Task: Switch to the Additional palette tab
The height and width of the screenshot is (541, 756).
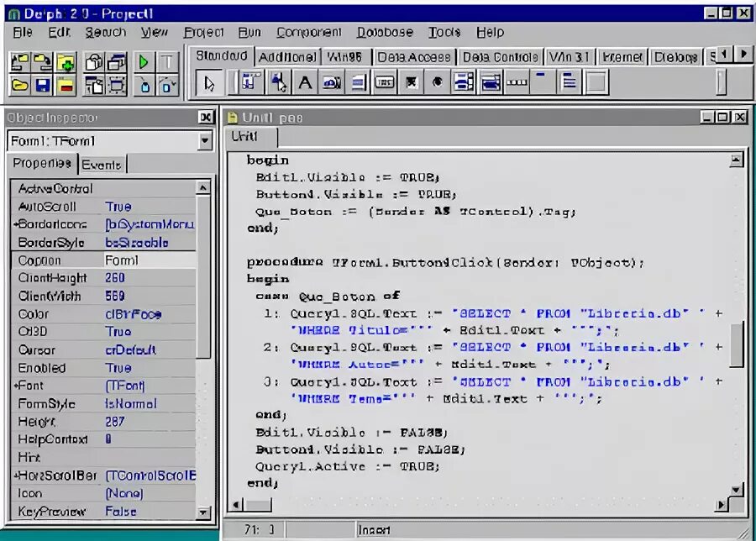Action: (287, 57)
